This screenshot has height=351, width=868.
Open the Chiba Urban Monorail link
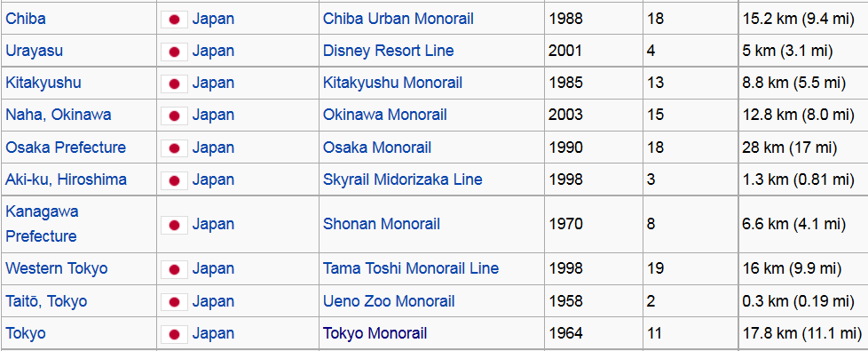398,19
